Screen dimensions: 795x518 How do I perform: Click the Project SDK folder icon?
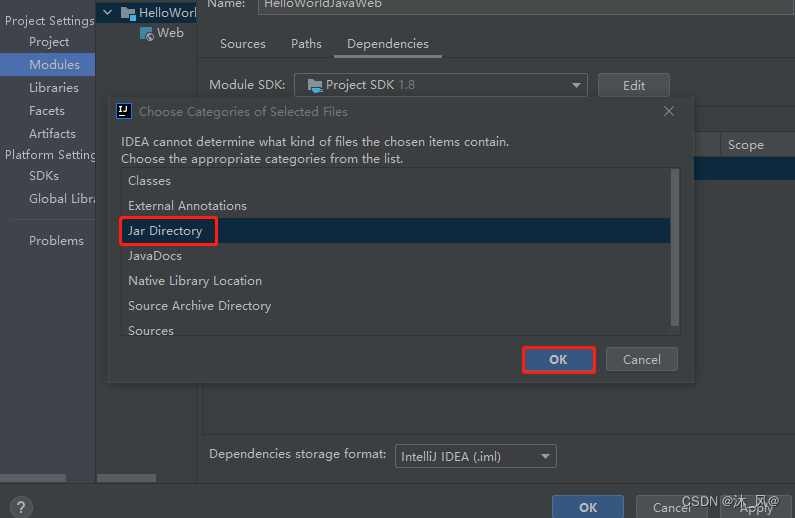[x=315, y=85]
